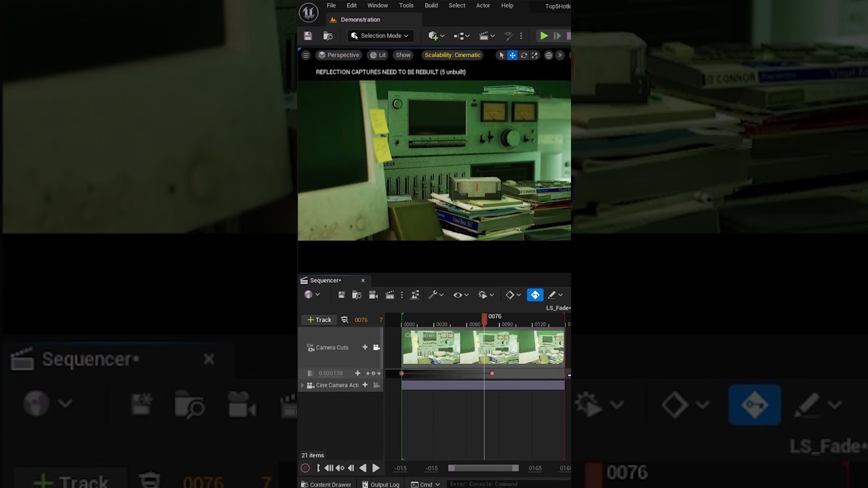Open the viewport hamburger options menu
The height and width of the screenshot is (488, 868).
point(306,56)
